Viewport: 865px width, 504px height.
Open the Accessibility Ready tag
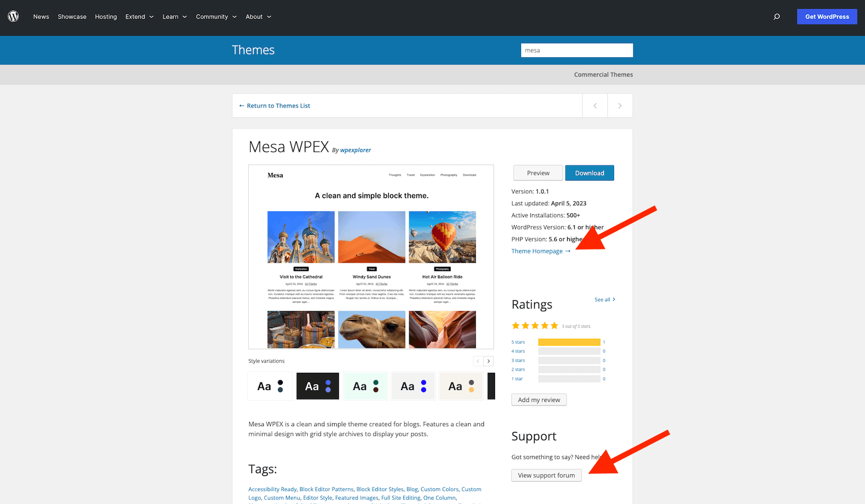[x=272, y=489]
